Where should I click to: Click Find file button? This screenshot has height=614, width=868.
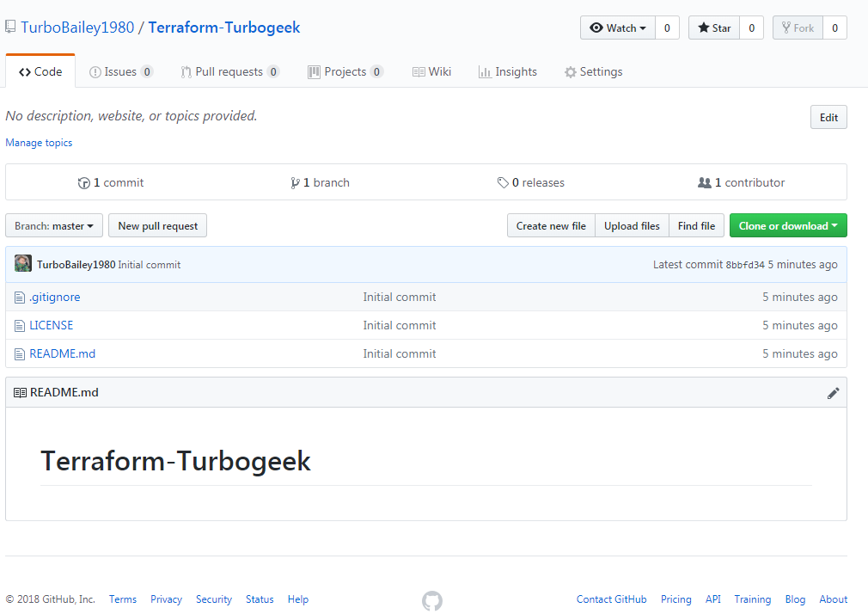point(696,225)
